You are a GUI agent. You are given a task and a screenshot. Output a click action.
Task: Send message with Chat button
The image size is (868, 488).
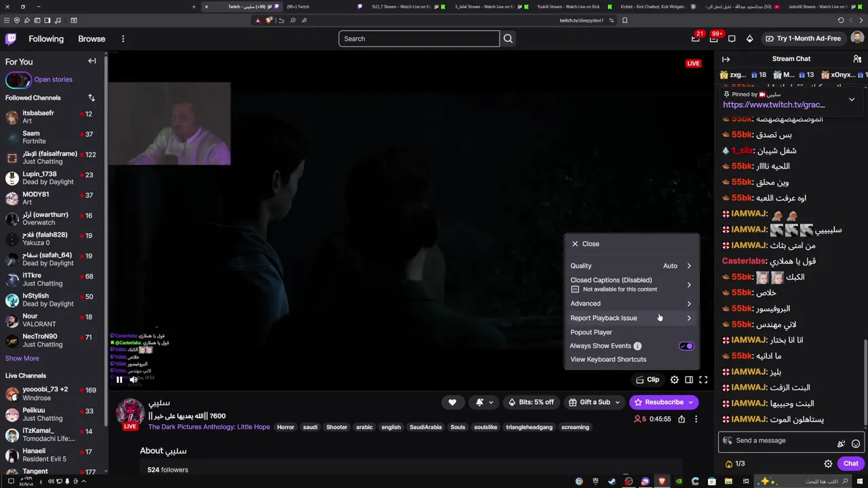coord(851,464)
